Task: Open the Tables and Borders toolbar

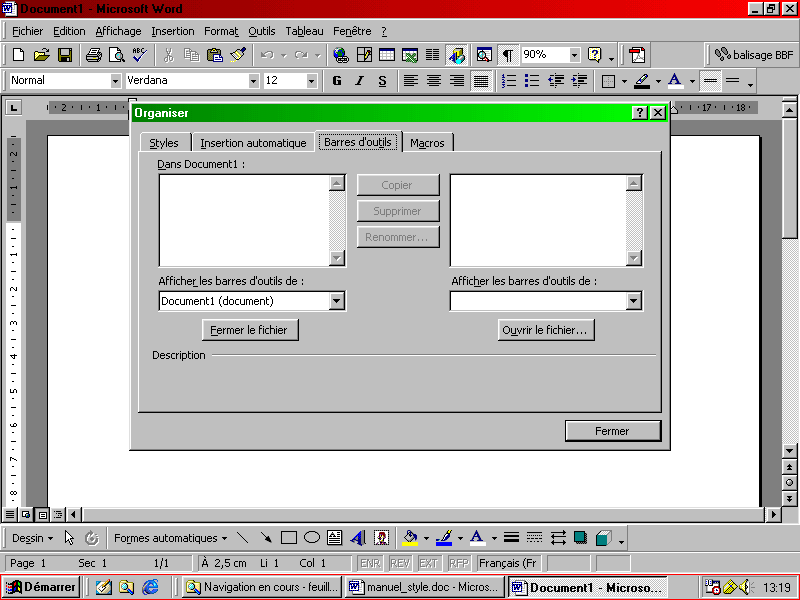Action: [x=364, y=55]
